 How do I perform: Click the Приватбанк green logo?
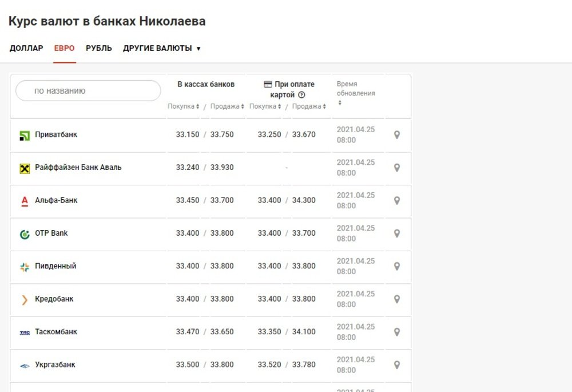pyautogui.click(x=25, y=136)
